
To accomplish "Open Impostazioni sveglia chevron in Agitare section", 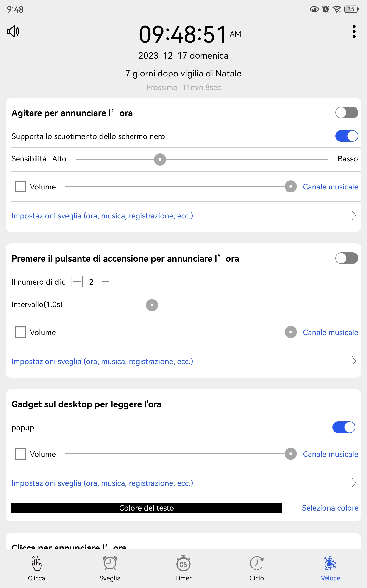I will [x=354, y=215].
